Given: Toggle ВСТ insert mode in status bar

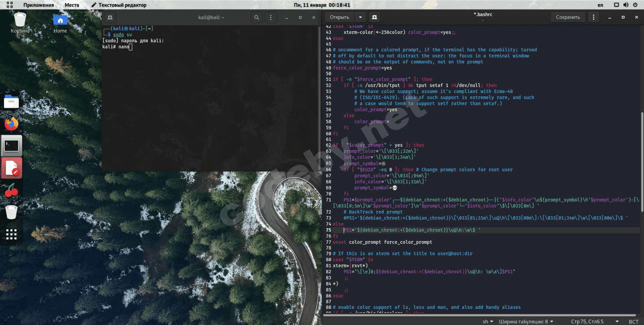Looking at the screenshot, I should (634, 321).
